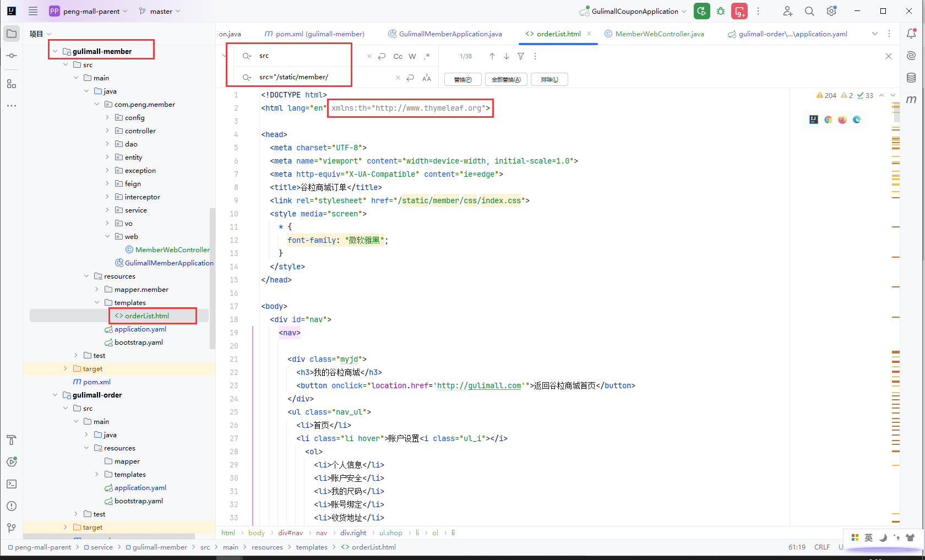Switch to gulimall-order application.yaml tab
The height and width of the screenshot is (560, 925).
[787, 34]
